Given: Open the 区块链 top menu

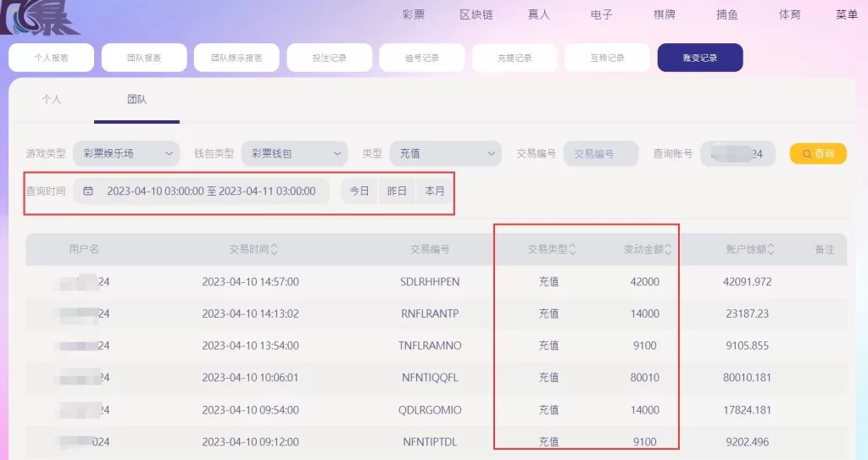Looking at the screenshot, I should tap(476, 15).
